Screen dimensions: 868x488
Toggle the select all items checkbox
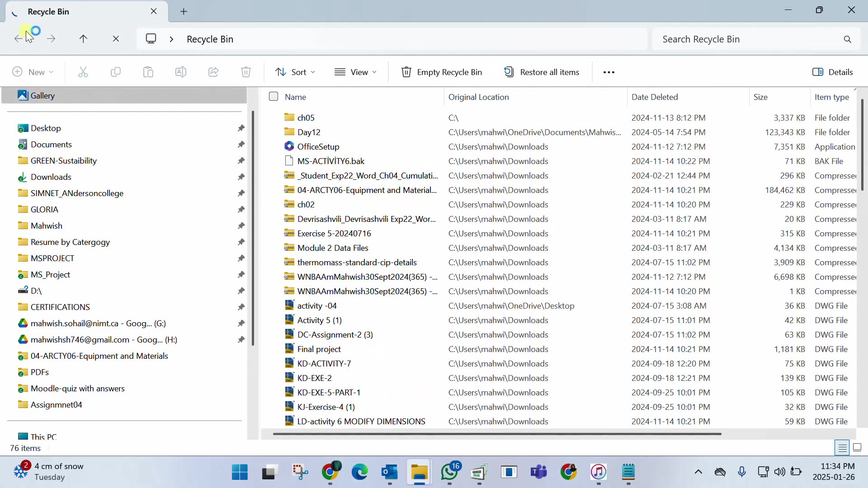coord(274,97)
